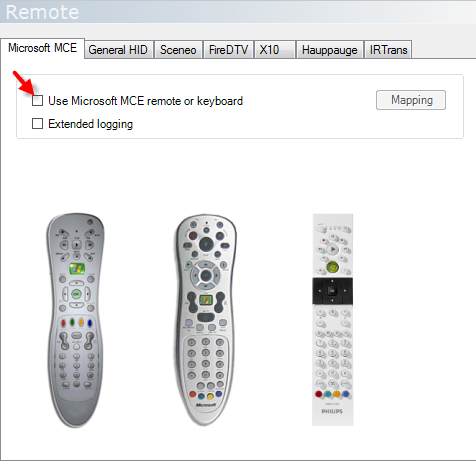Toggle the Extended logging checkbox
Image resolution: width=476 pixels, height=461 pixels.
point(37,124)
